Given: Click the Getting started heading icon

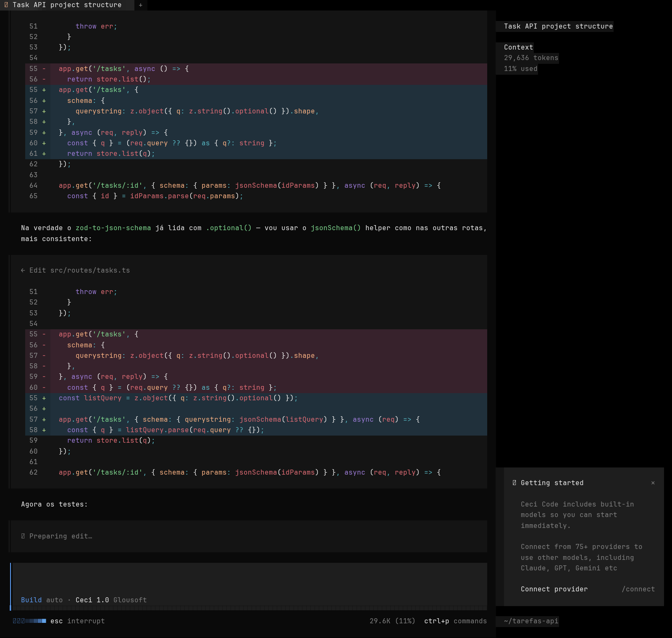Looking at the screenshot, I should click(514, 483).
